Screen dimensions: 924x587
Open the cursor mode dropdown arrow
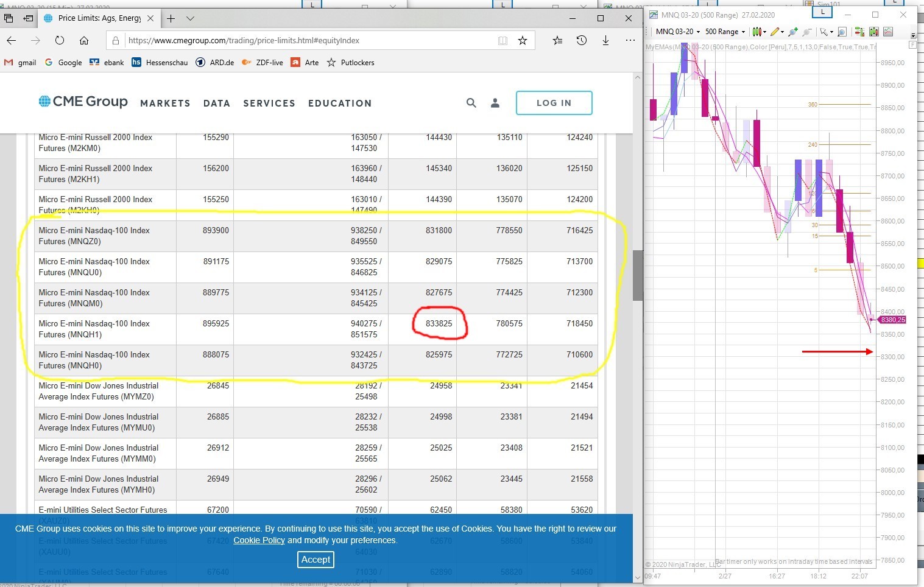(831, 32)
